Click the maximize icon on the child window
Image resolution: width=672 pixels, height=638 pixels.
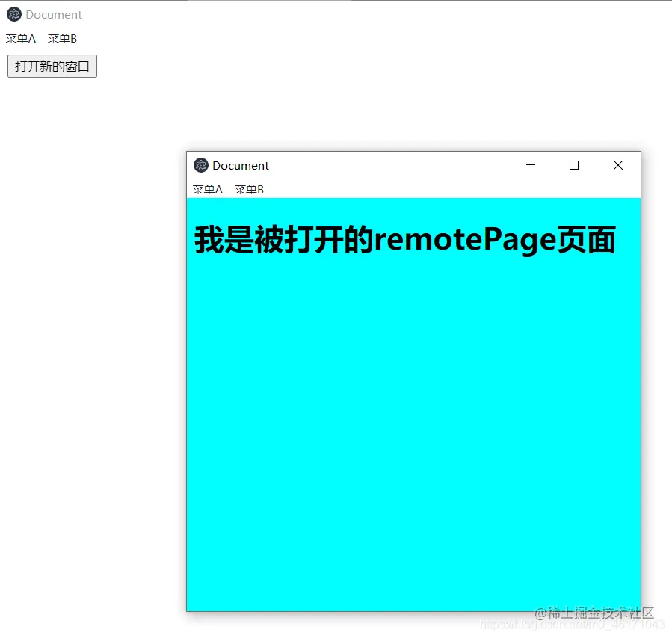click(x=573, y=165)
